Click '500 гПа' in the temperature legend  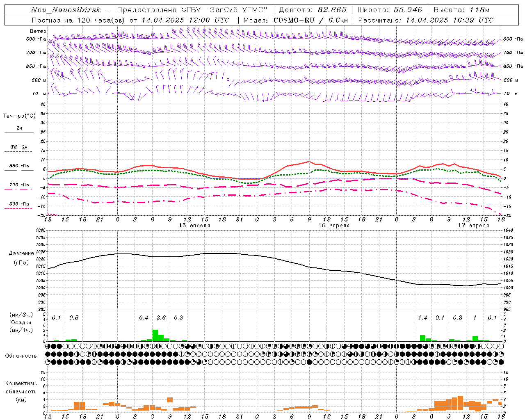pos(19,204)
